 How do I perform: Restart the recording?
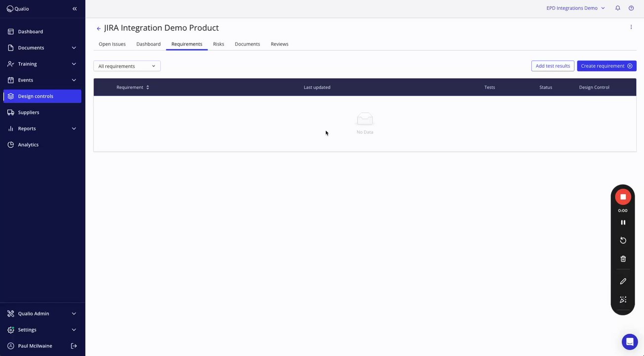[623, 240]
